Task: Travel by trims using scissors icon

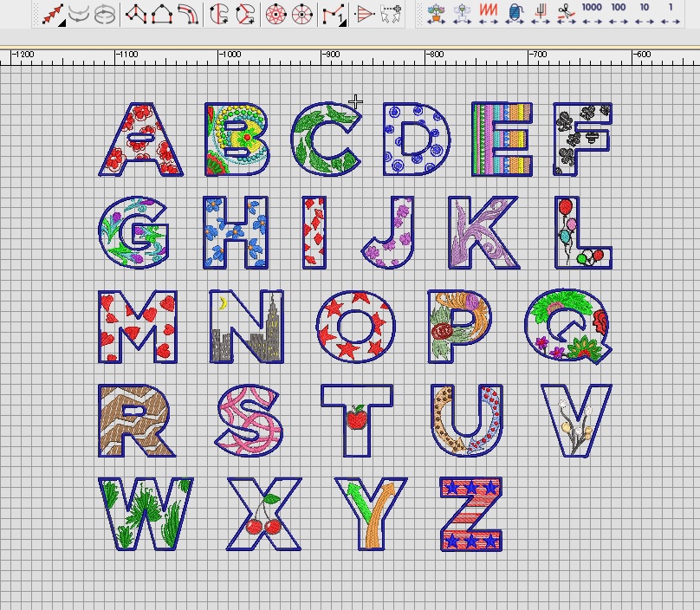Action: [x=566, y=14]
